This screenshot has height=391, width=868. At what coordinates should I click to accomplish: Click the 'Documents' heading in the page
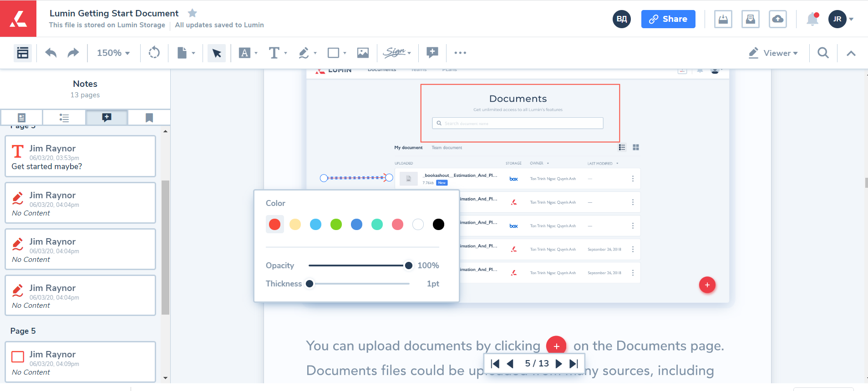tap(518, 99)
